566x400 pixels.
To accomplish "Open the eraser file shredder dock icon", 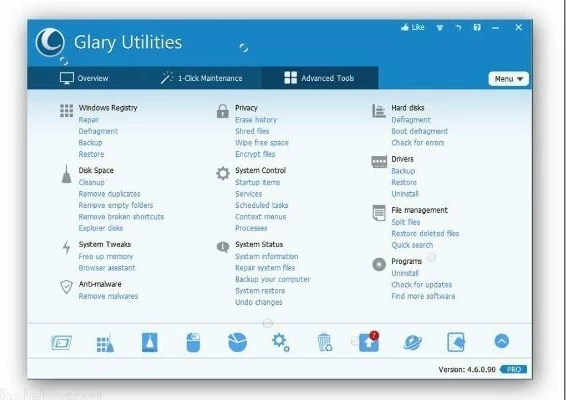I will (x=456, y=342).
